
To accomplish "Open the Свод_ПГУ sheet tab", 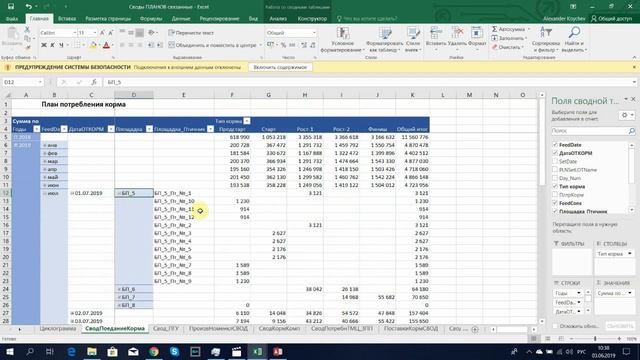I will [166, 329].
